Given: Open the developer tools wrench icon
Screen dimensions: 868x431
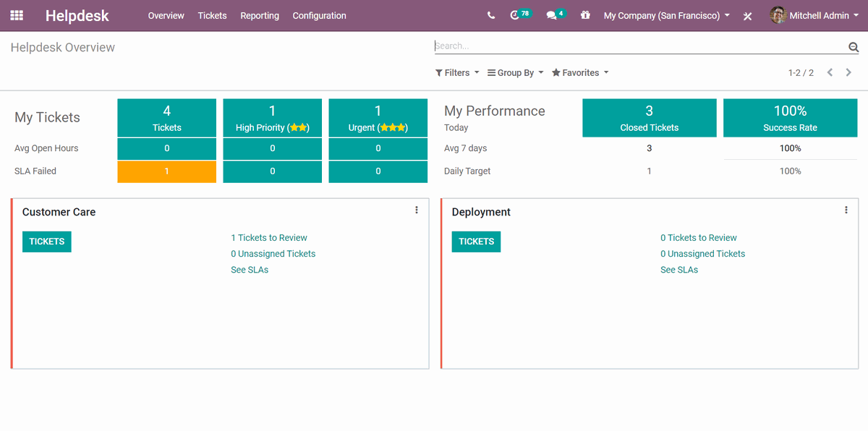Looking at the screenshot, I should (x=747, y=15).
